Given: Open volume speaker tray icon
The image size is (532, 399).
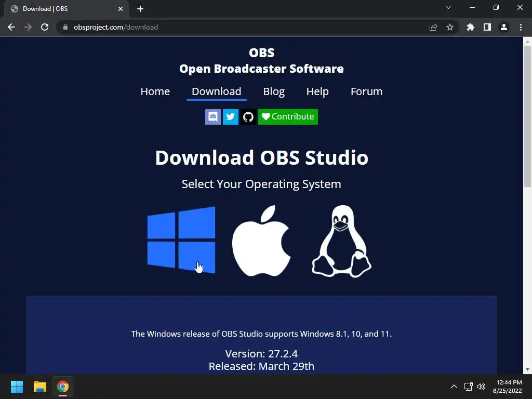Looking at the screenshot, I should (x=481, y=387).
